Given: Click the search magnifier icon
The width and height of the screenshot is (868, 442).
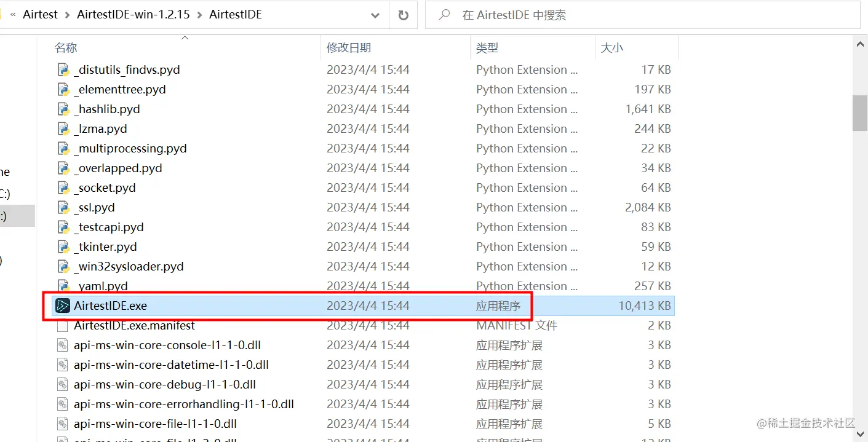Looking at the screenshot, I should (444, 15).
